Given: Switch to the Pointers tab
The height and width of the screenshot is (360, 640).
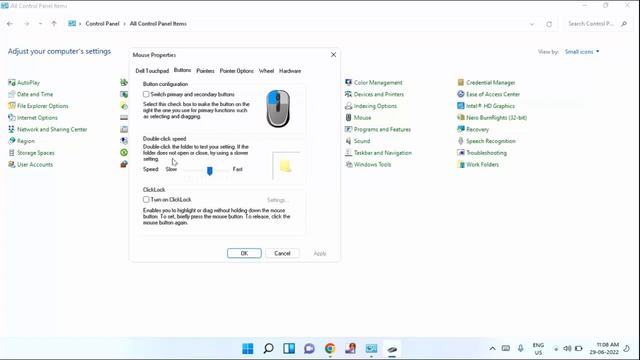Looking at the screenshot, I should 205,71.
